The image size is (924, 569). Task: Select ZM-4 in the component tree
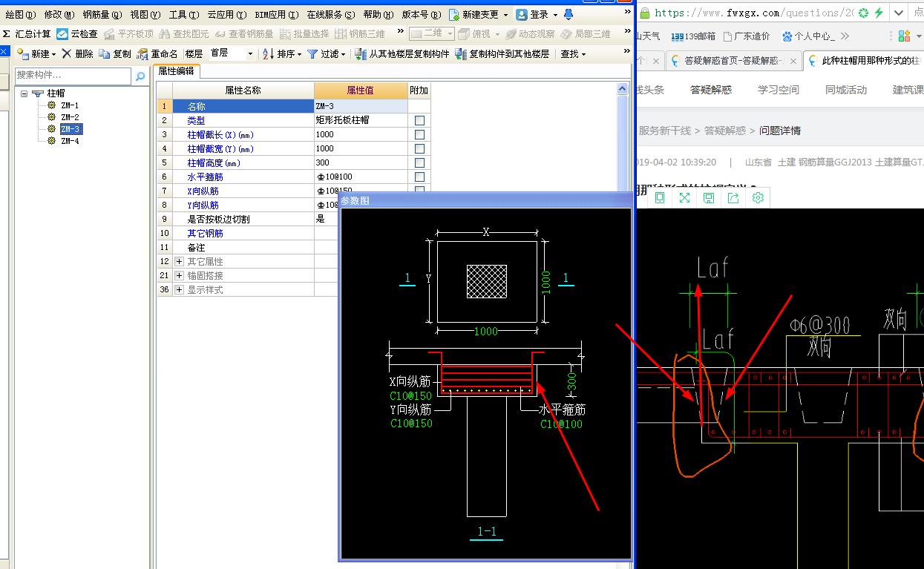[x=70, y=141]
